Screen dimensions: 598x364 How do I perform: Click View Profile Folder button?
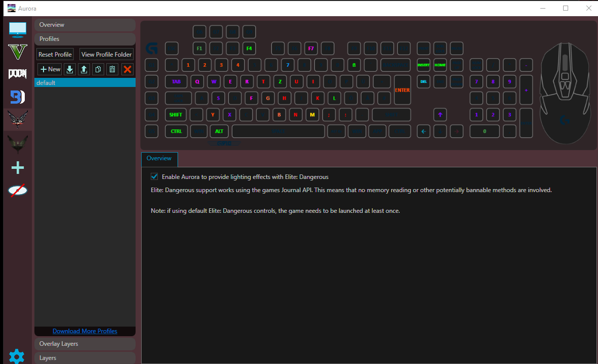click(106, 55)
